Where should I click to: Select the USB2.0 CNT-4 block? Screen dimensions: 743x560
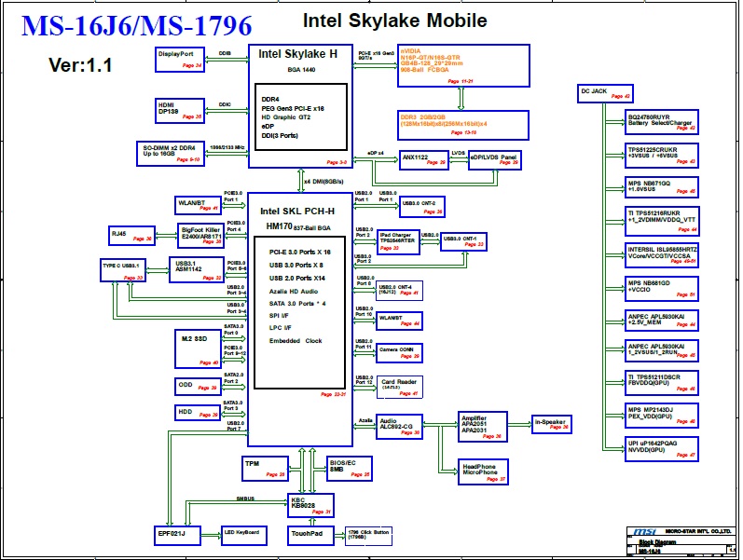coord(399,291)
